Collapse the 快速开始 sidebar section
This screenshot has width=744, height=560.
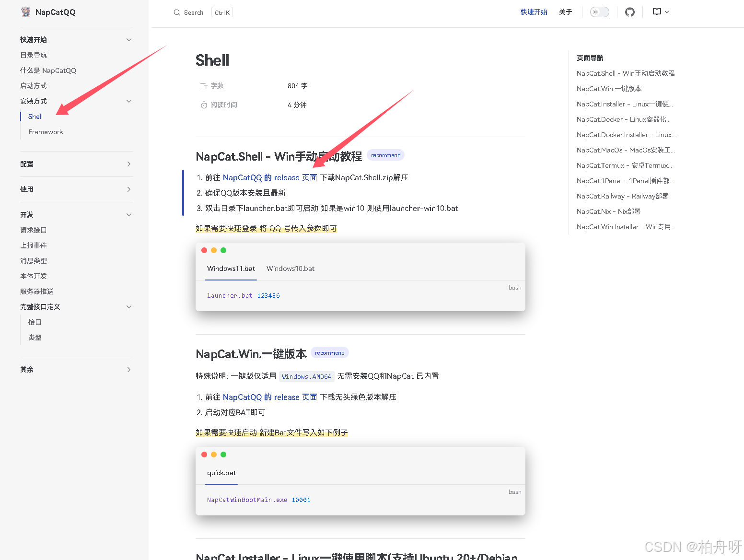(129, 40)
